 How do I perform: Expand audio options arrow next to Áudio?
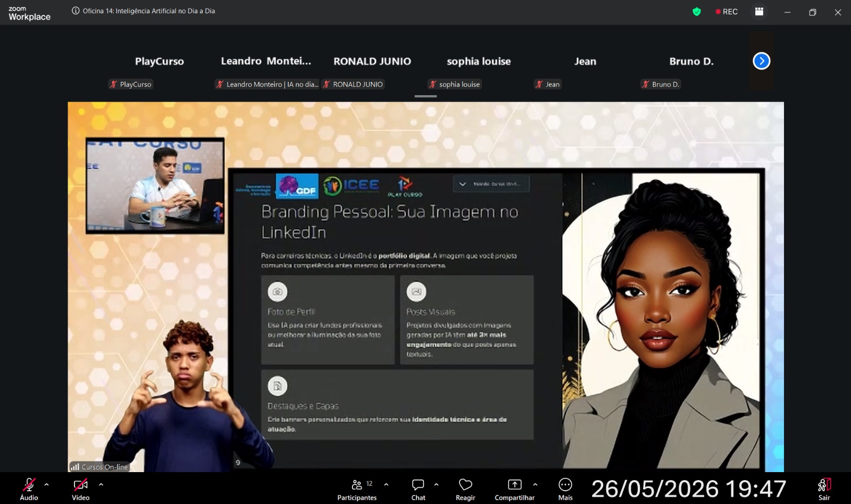[47, 485]
